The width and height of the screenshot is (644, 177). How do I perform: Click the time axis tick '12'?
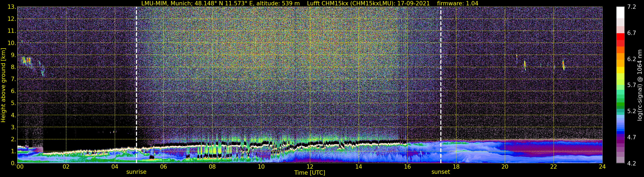[x=310, y=167]
